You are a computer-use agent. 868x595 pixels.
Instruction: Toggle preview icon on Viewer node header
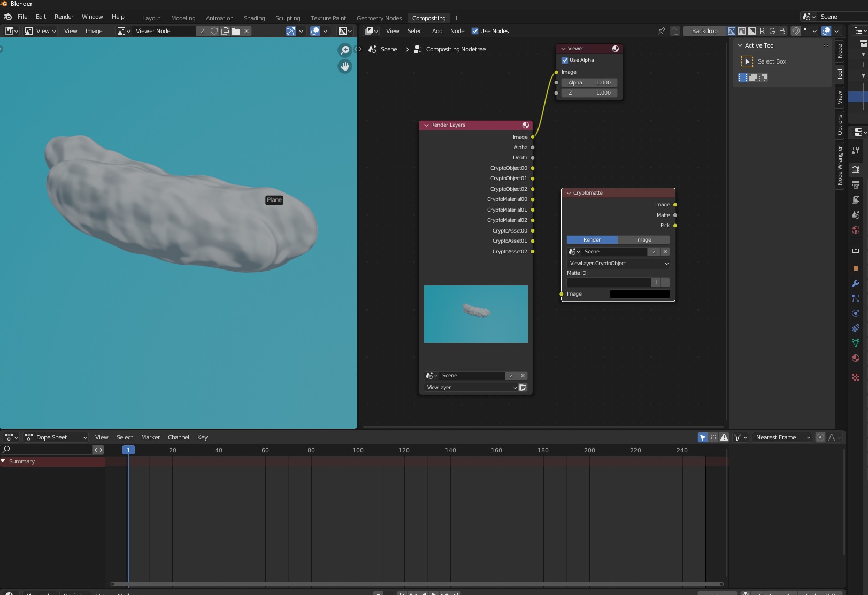pyautogui.click(x=616, y=49)
